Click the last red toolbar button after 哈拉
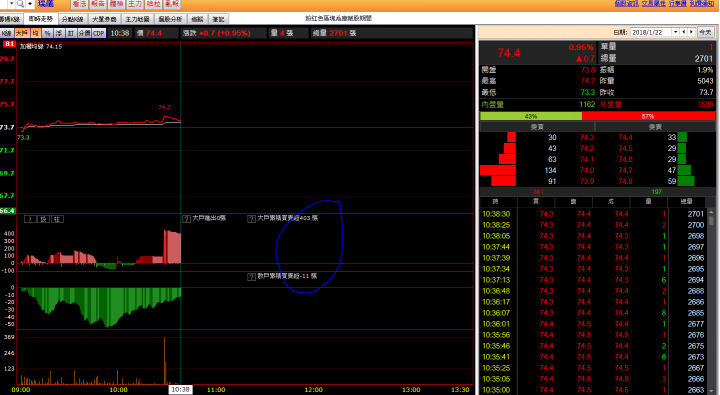The height and width of the screenshot is (395, 720). 172,4
